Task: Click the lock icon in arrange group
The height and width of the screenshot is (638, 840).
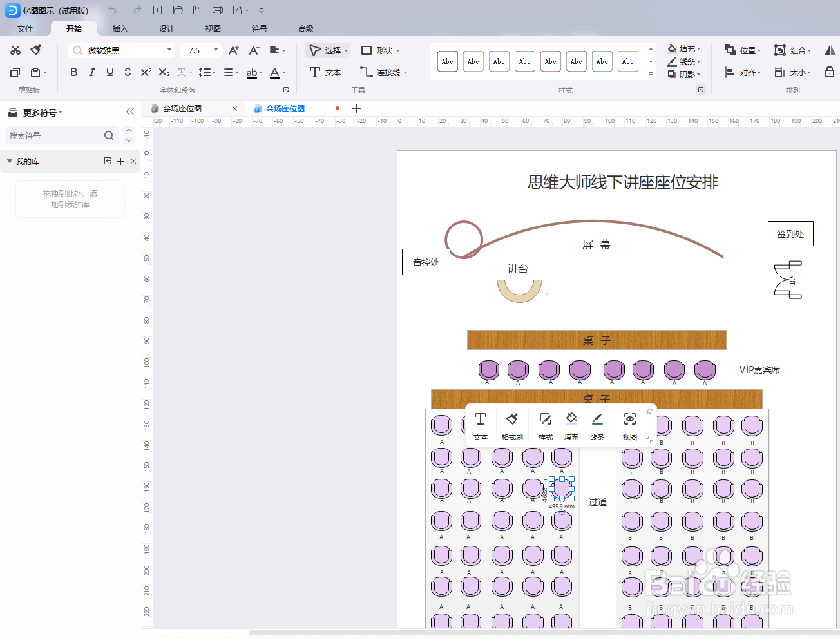Action: pyautogui.click(x=830, y=72)
